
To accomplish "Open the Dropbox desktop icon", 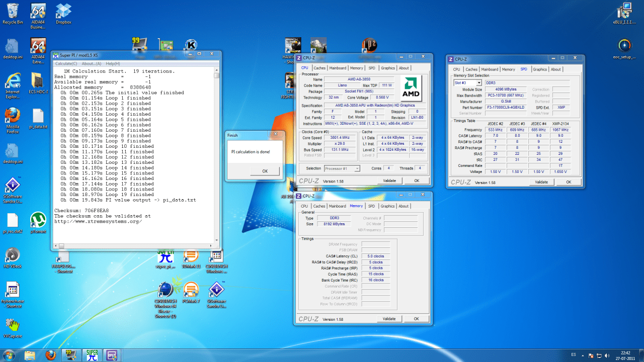I will [63, 14].
